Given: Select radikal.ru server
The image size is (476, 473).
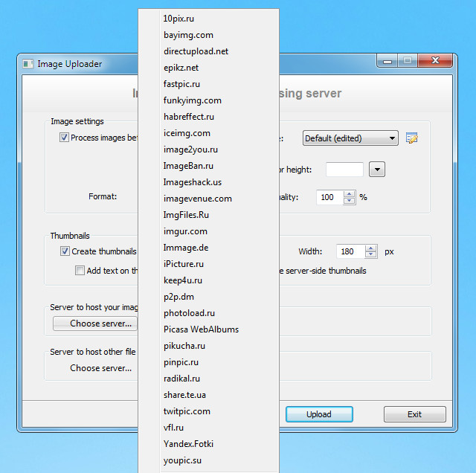Looking at the screenshot, I should point(208,379).
